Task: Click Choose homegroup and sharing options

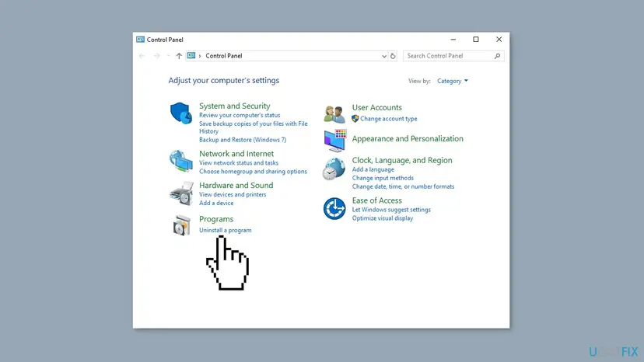Action: click(253, 172)
